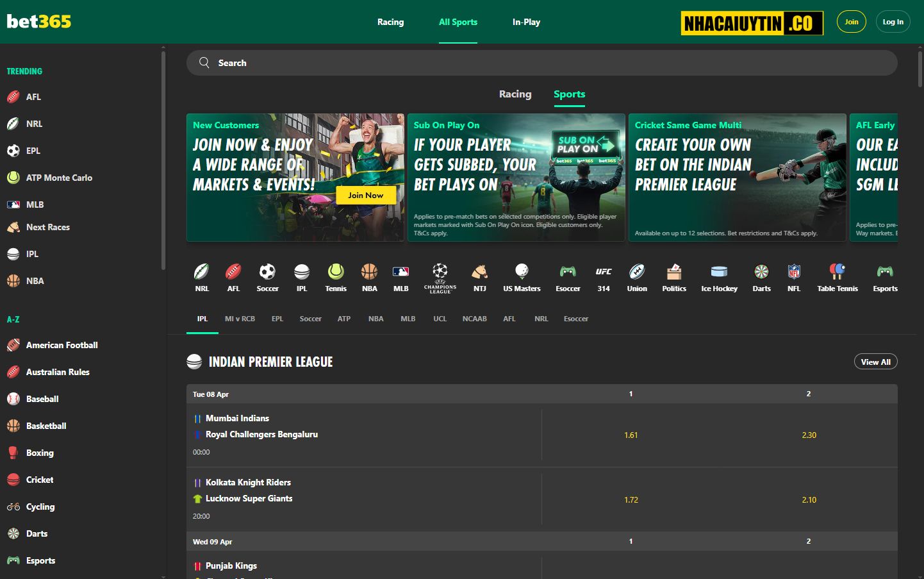Select the UCL competition tab
Image resolution: width=924 pixels, height=579 pixels.
[440, 319]
